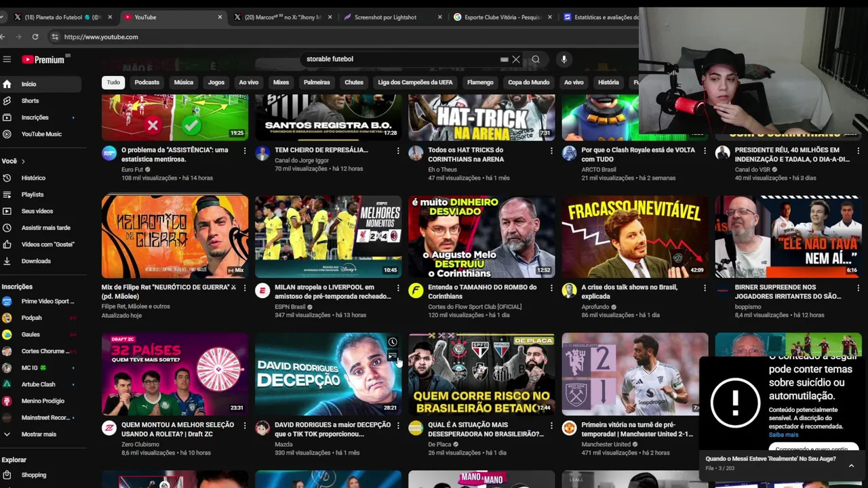Image resolution: width=868 pixels, height=488 pixels.
Task: Go to Início in sidebar
Action: click(x=41, y=84)
